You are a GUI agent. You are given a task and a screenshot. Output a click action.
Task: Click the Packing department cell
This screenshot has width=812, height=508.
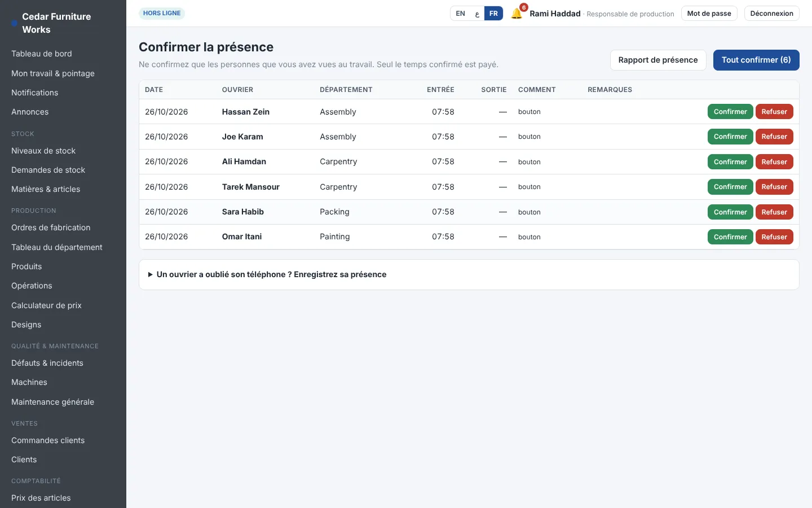coord(334,212)
